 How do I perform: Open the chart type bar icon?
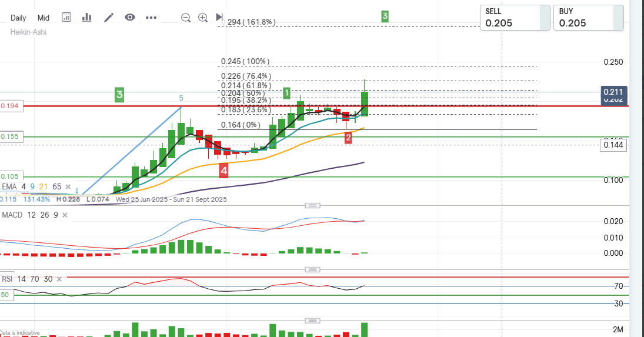pos(87,18)
